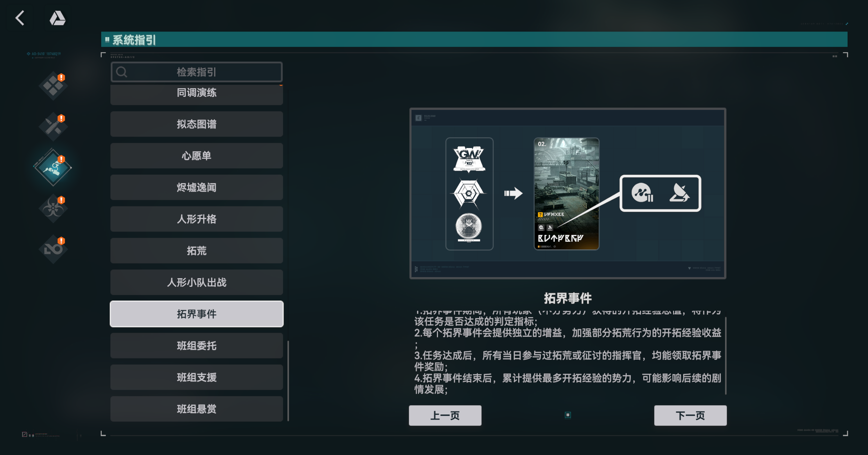Viewport: 868px width, 455px height.
Task: Open the 心愿单 guide entry
Action: tap(197, 156)
